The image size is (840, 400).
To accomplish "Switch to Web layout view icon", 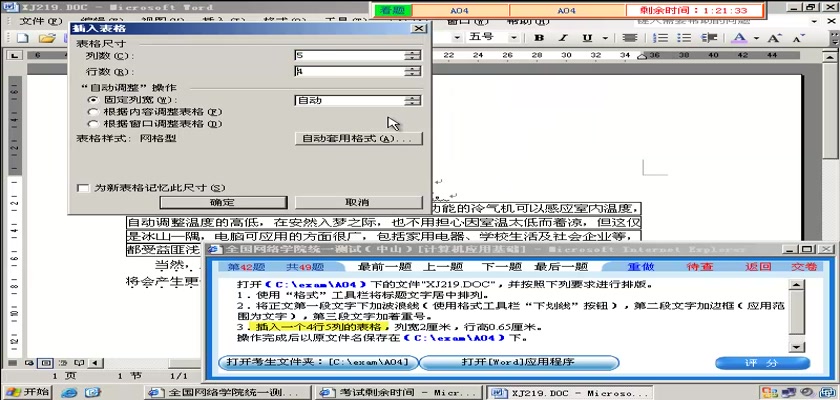I will click(29, 363).
